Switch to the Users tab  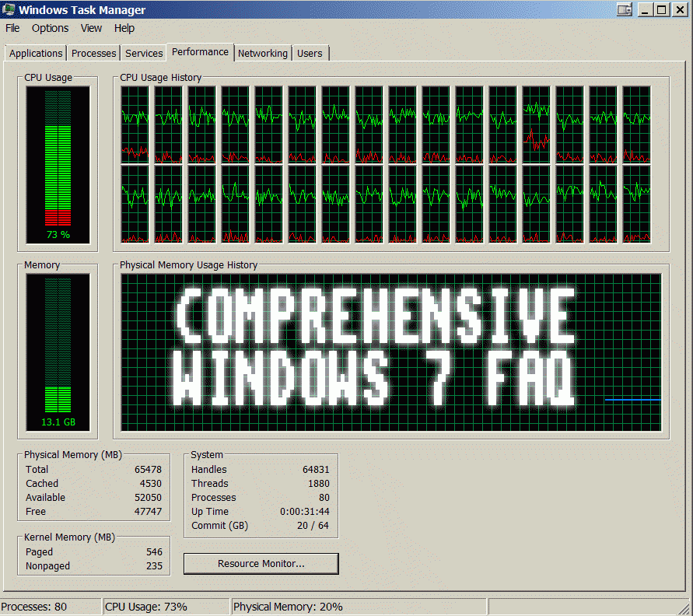pyautogui.click(x=310, y=54)
